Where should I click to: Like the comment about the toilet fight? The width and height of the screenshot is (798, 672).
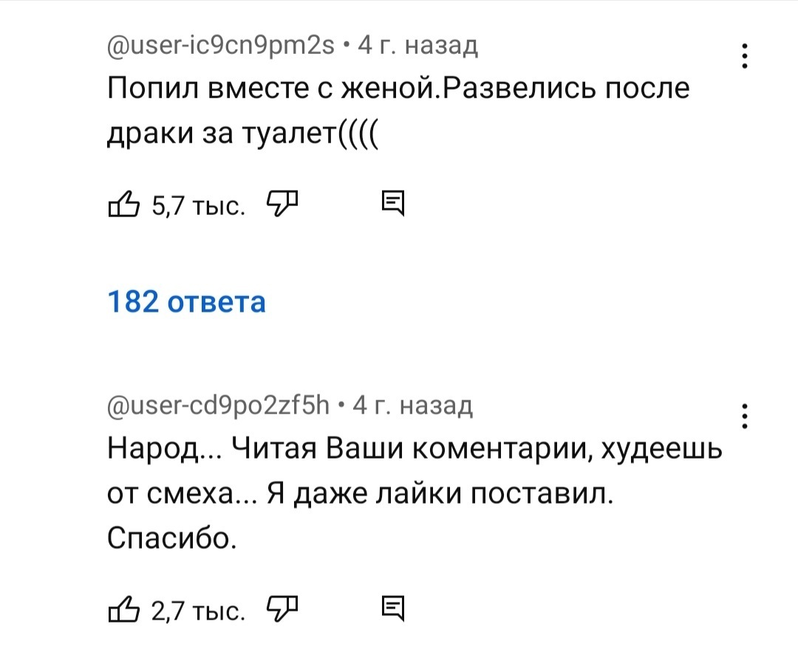click(123, 202)
